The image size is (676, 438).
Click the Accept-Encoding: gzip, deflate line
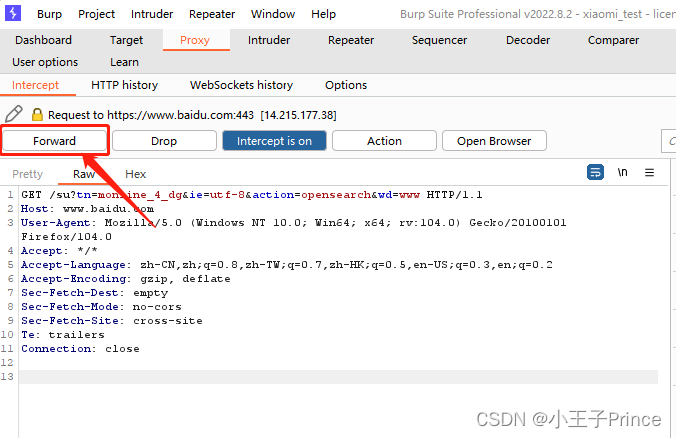[x=125, y=278]
